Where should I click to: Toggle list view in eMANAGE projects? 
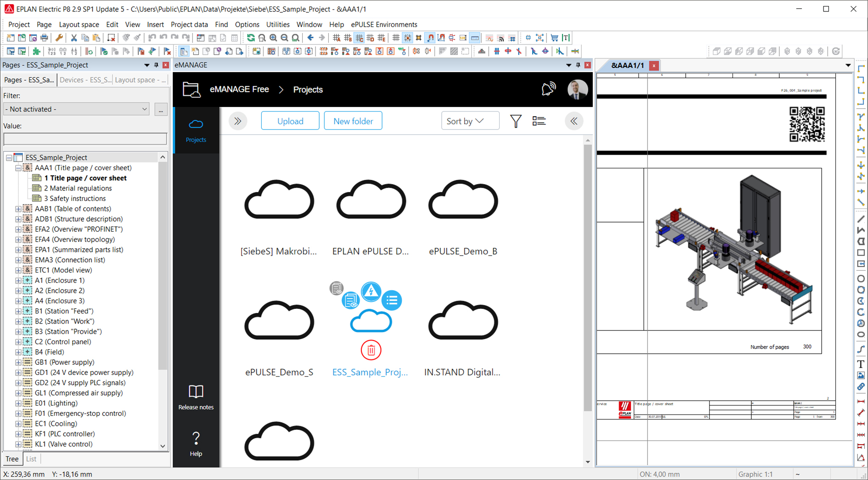539,121
